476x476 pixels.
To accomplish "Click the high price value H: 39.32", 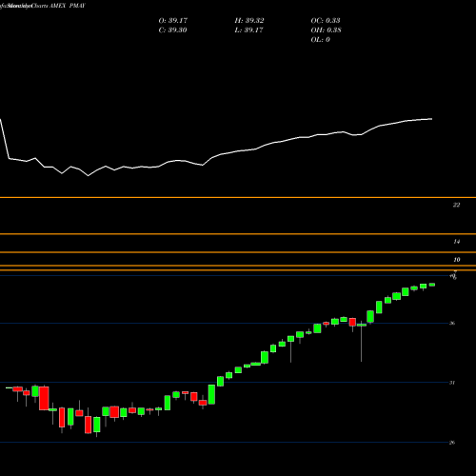I will (249, 21).
